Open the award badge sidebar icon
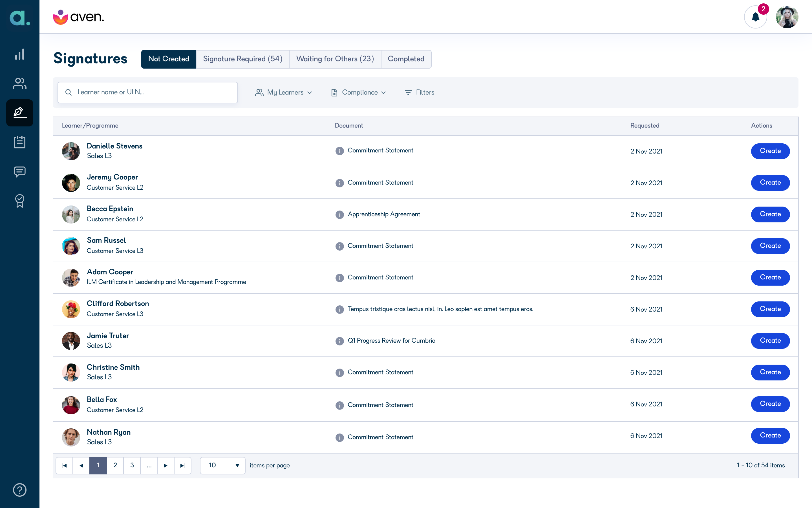The width and height of the screenshot is (812, 508). (19, 201)
